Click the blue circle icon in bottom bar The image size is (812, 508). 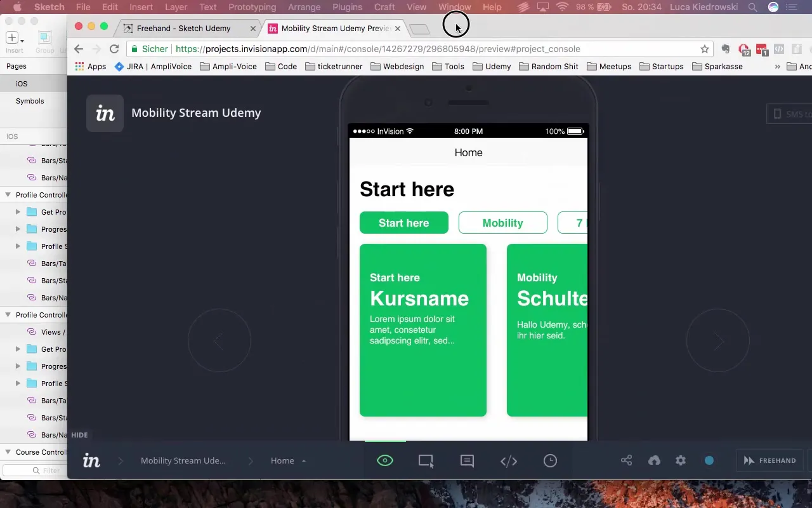(709, 460)
